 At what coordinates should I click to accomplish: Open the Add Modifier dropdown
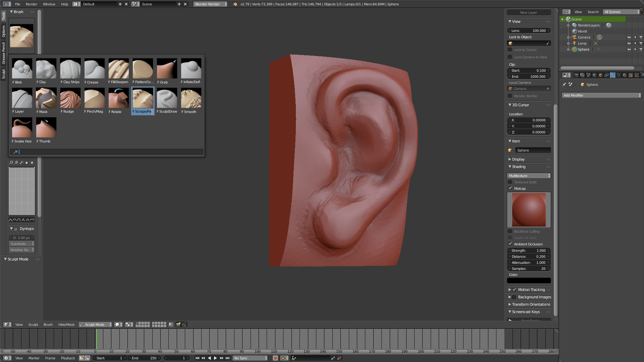tap(601, 95)
